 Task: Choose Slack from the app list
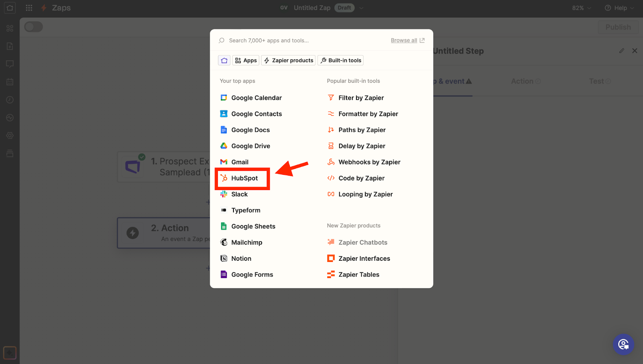tap(234, 194)
